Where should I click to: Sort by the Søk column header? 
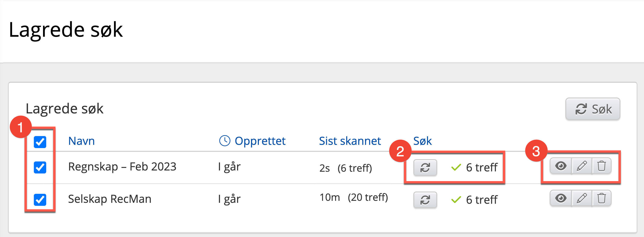(422, 141)
